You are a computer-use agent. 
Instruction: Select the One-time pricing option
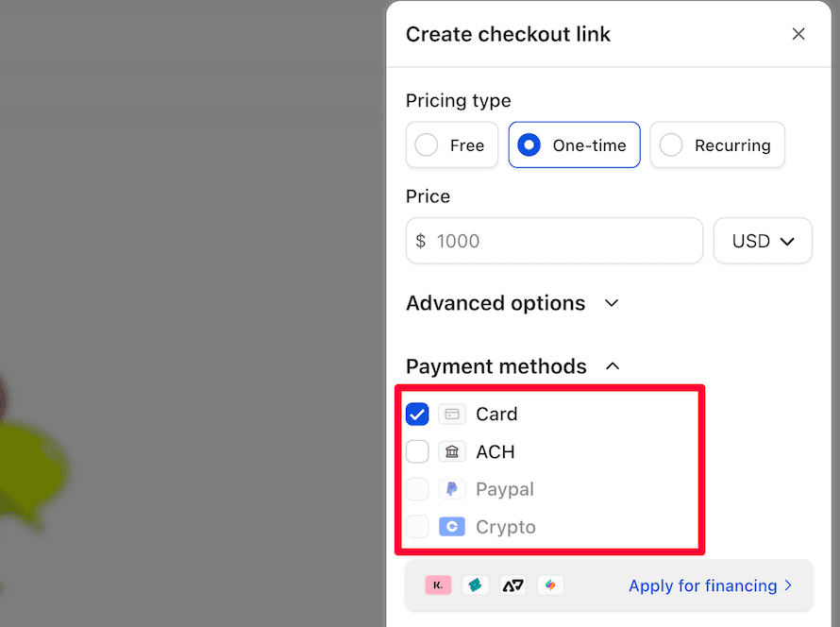pos(574,145)
